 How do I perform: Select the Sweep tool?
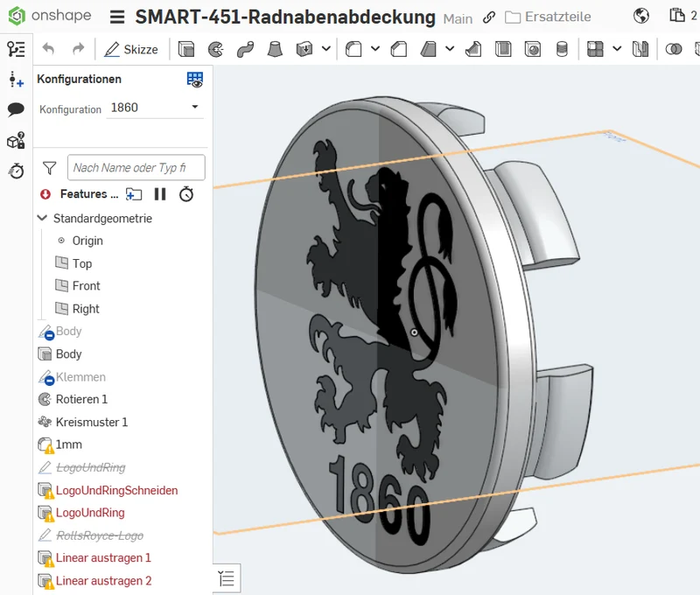pos(246,49)
